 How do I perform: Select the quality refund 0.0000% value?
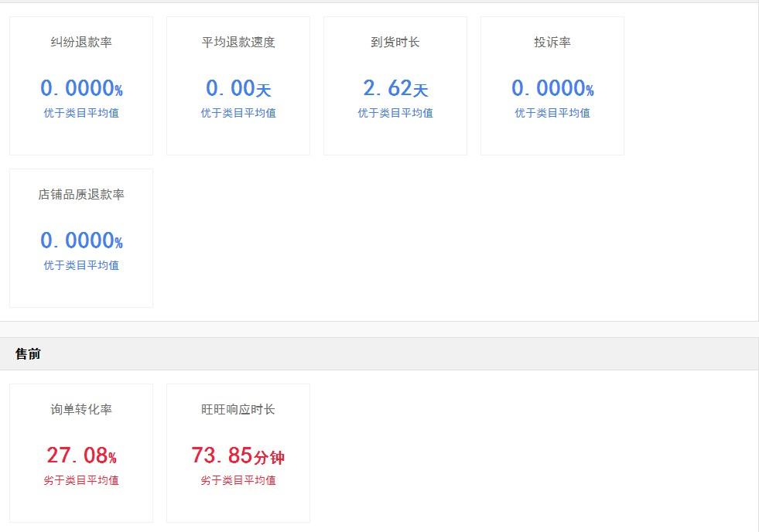click(x=80, y=240)
